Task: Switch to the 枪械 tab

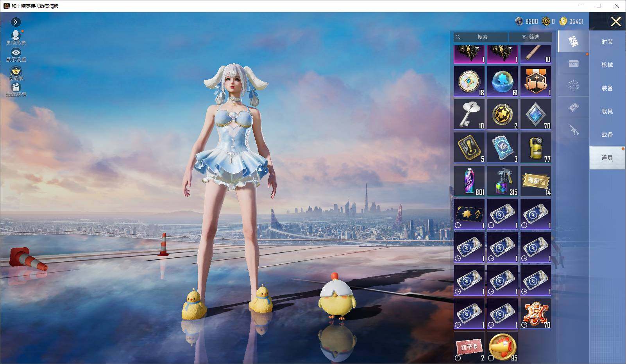Action: (x=607, y=65)
